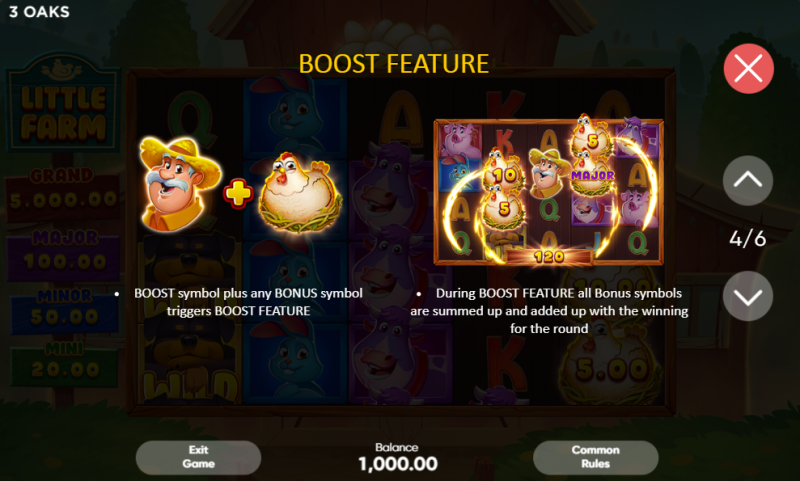
Task: Click the Balance 1,000.00 display
Action: [x=397, y=458]
